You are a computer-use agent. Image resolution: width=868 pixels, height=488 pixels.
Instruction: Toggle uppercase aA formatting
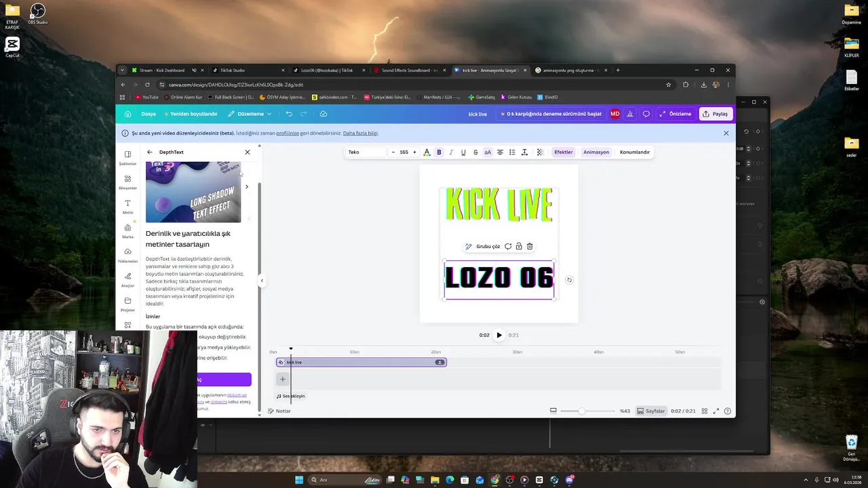point(488,152)
